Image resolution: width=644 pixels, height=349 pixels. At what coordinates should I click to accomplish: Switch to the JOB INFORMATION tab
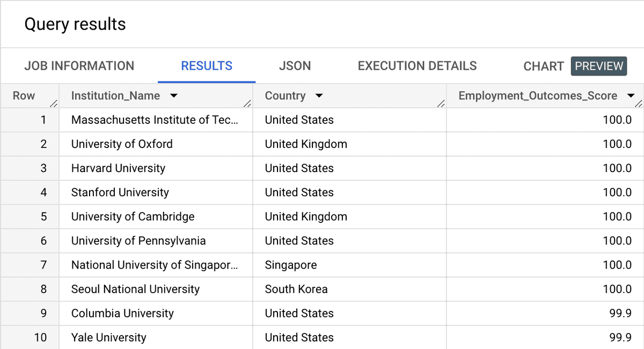79,66
